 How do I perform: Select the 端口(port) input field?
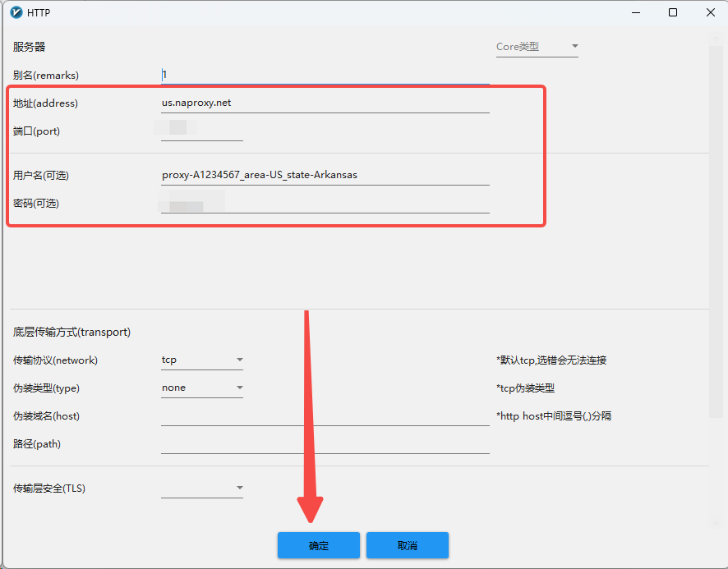pos(202,131)
